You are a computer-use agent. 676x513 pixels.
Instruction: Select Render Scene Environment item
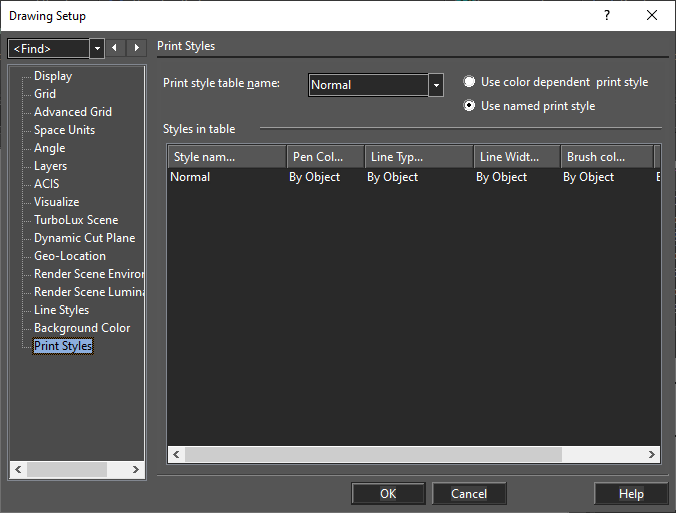click(88, 274)
